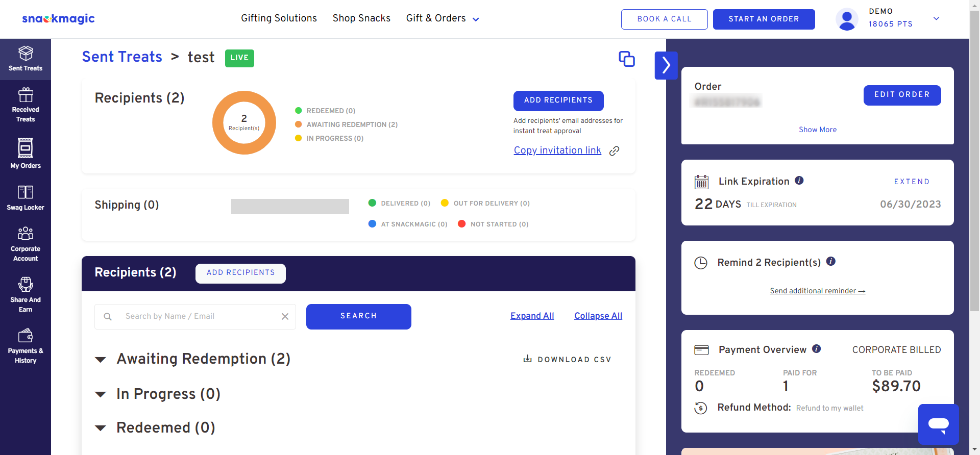Click the orange recipients donut chart
Screen dimensions: 980x455
(244, 122)
